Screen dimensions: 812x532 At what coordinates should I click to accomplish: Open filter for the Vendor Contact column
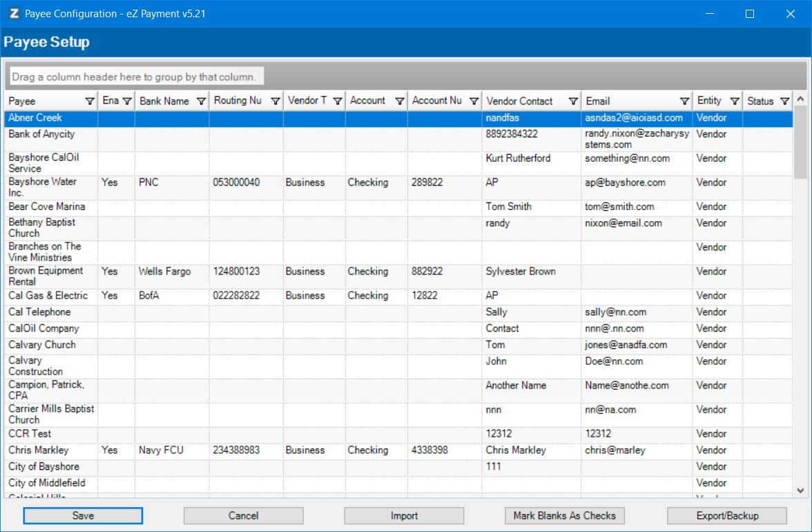point(573,102)
